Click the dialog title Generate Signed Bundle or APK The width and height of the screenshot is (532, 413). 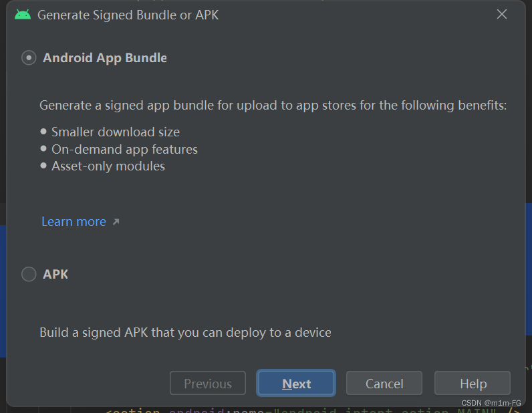128,15
